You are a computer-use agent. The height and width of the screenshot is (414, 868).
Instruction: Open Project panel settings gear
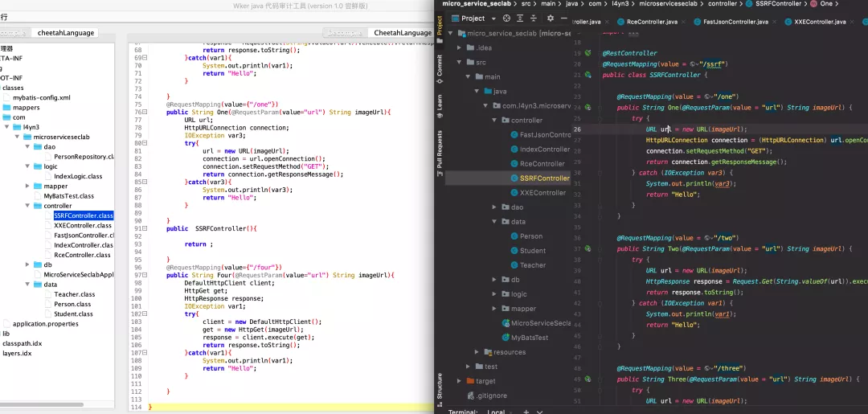(x=551, y=18)
